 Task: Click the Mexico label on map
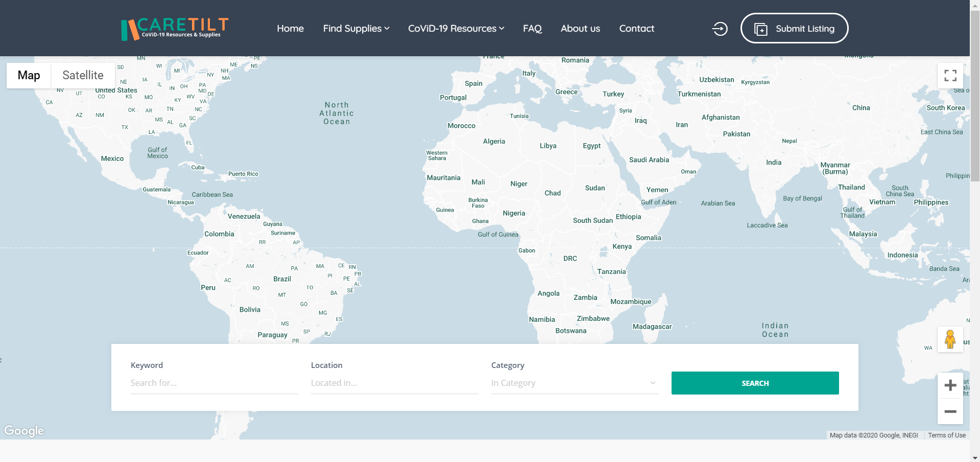tap(112, 159)
